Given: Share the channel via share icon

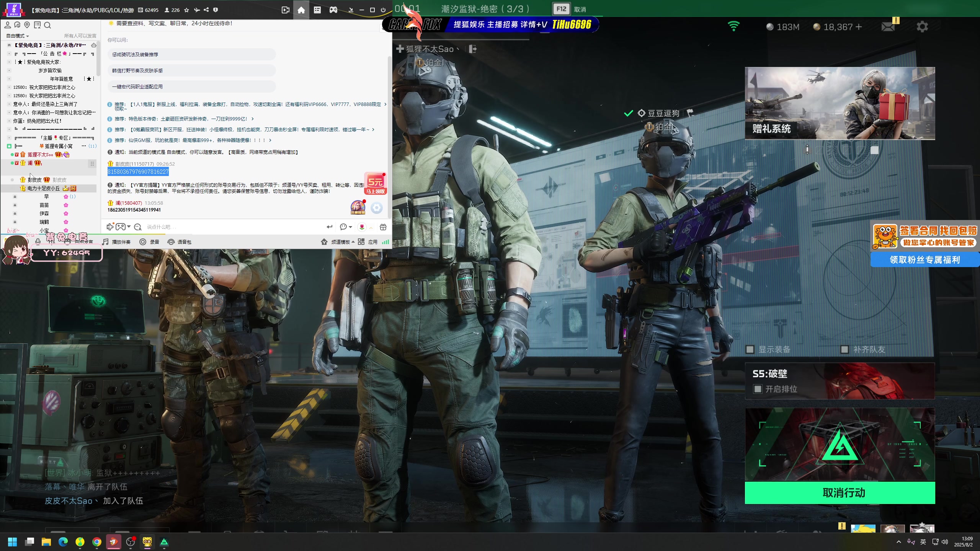Looking at the screenshot, I should pos(206,10).
